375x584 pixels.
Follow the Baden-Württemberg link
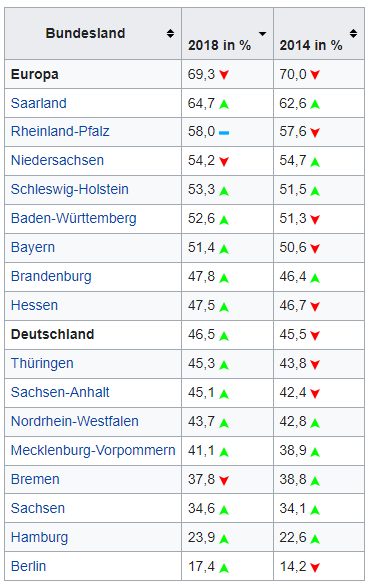coord(74,219)
